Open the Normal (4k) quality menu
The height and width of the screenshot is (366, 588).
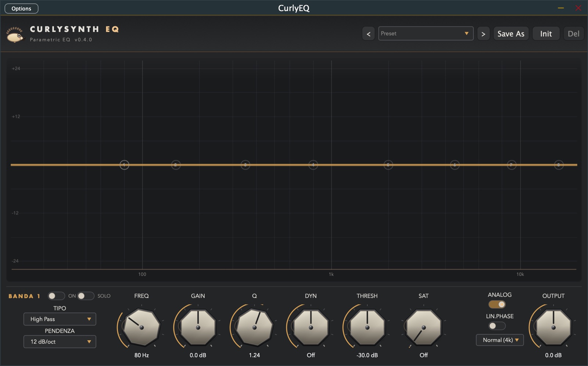click(x=500, y=340)
